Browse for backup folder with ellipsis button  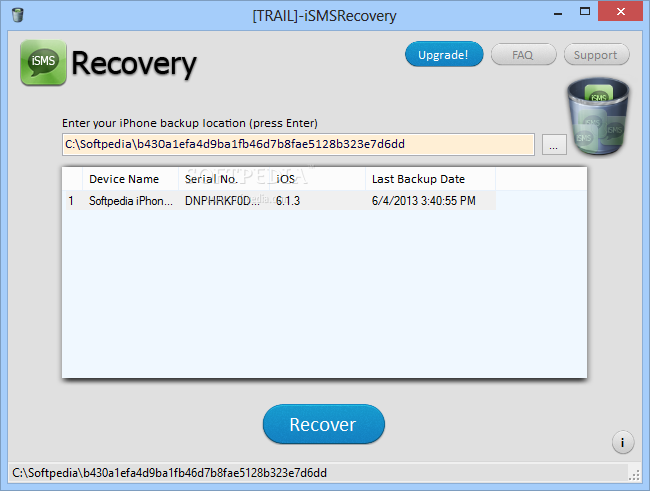point(554,145)
